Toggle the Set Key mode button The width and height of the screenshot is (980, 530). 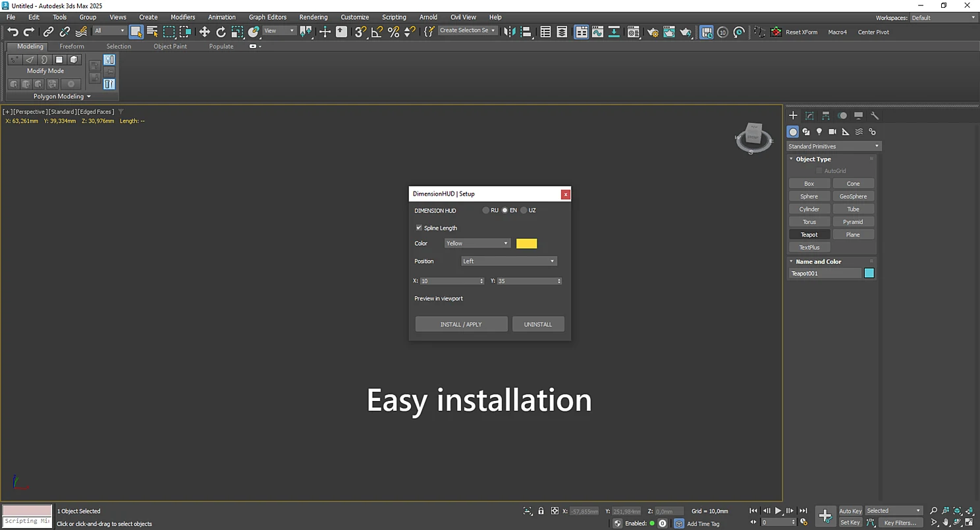[x=850, y=523]
